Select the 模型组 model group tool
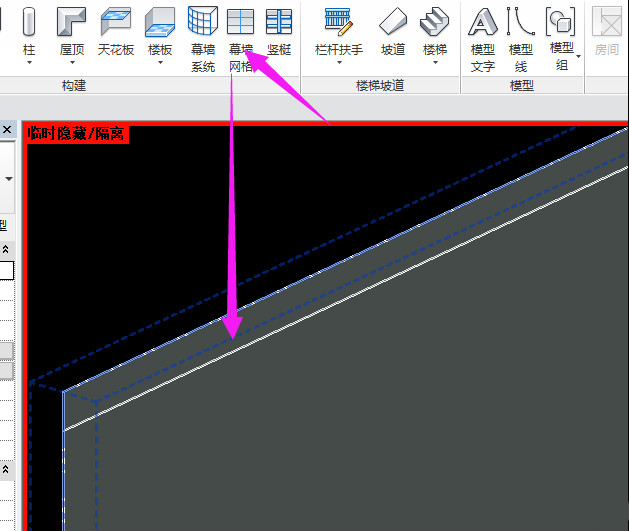This screenshot has width=629, height=531. click(x=562, y=38)
